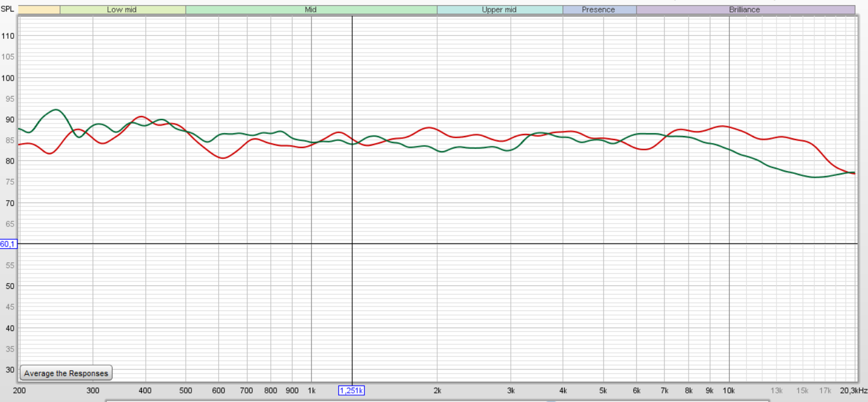Viewport: 868px width, 402px height.
Task: Click the blue 1,251k frequency cursor readout
Action: coord(352,391)
